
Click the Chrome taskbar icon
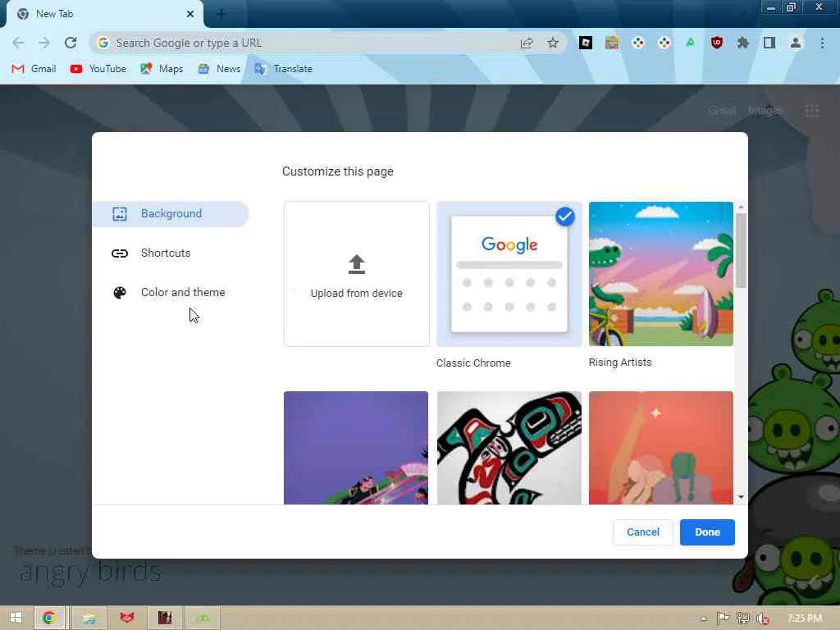[x=49, y=618]
